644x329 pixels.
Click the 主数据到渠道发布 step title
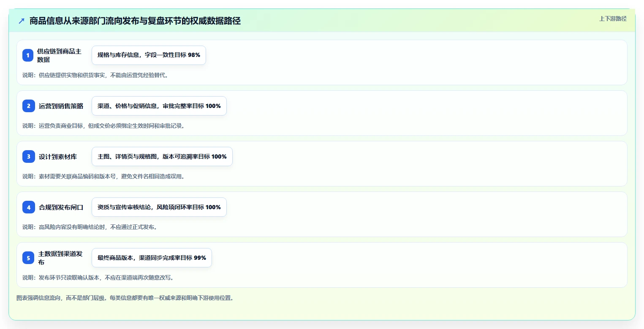(x=60, y=258)
